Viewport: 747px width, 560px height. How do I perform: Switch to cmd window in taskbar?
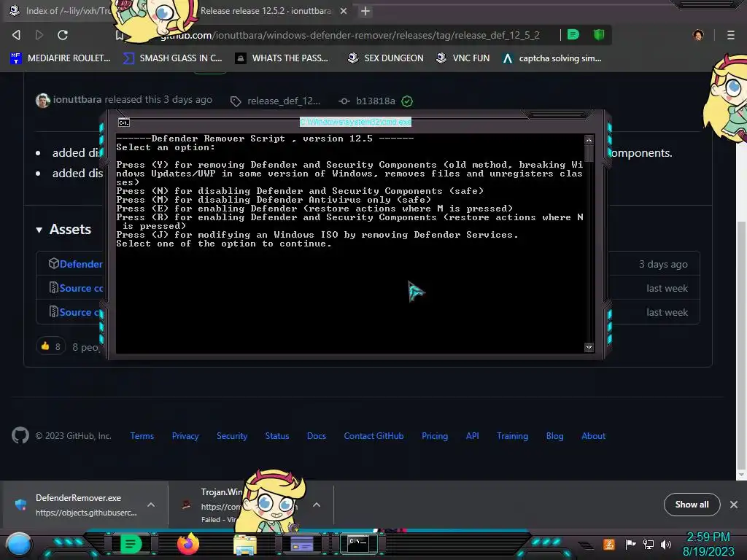point(358,544)
